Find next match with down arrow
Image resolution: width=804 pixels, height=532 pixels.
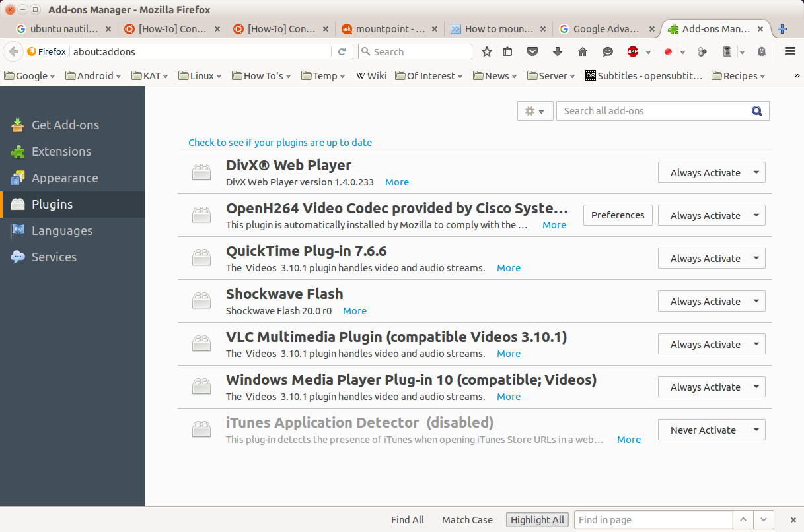[x=764, y=520]
